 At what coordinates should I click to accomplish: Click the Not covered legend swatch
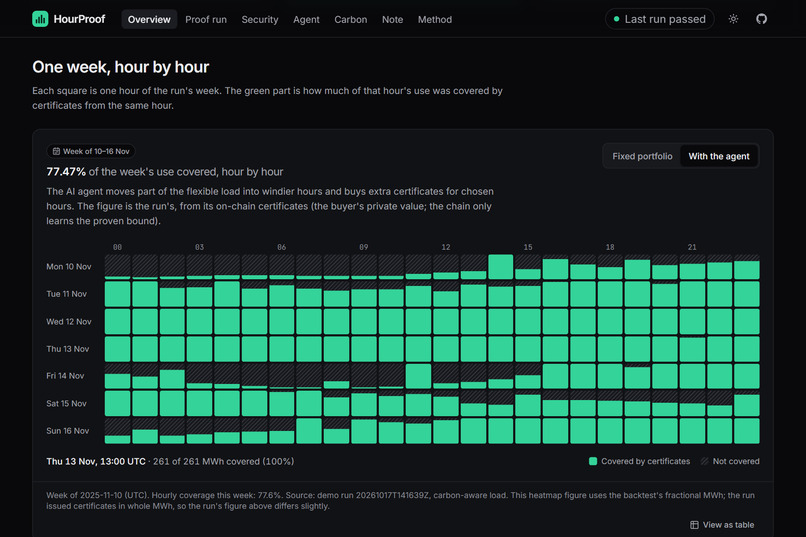[x=704, y=461]
